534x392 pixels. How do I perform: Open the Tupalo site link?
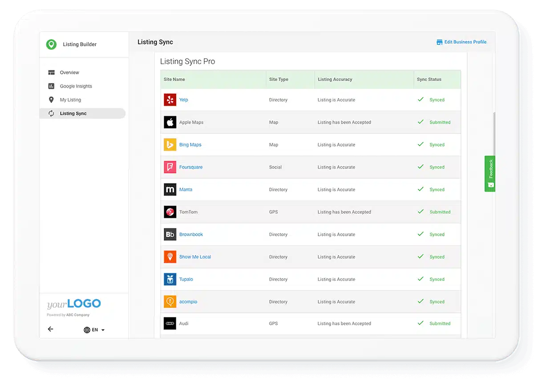[x=186, y=280]
